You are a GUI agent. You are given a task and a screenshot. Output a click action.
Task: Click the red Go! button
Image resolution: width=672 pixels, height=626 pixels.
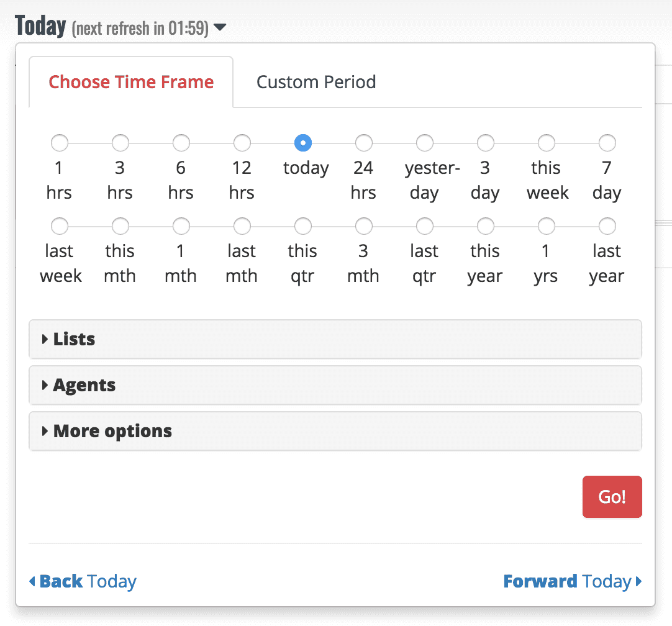coord(612,497)
